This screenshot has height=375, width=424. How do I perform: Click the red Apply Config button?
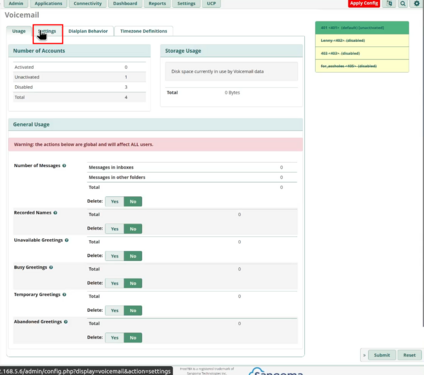coord(364,3)
